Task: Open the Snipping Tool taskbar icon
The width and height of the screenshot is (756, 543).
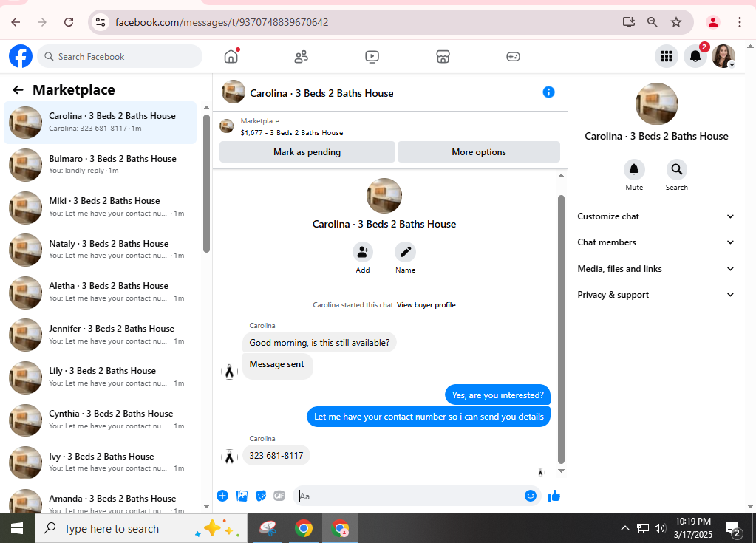Action: point(268,528)
